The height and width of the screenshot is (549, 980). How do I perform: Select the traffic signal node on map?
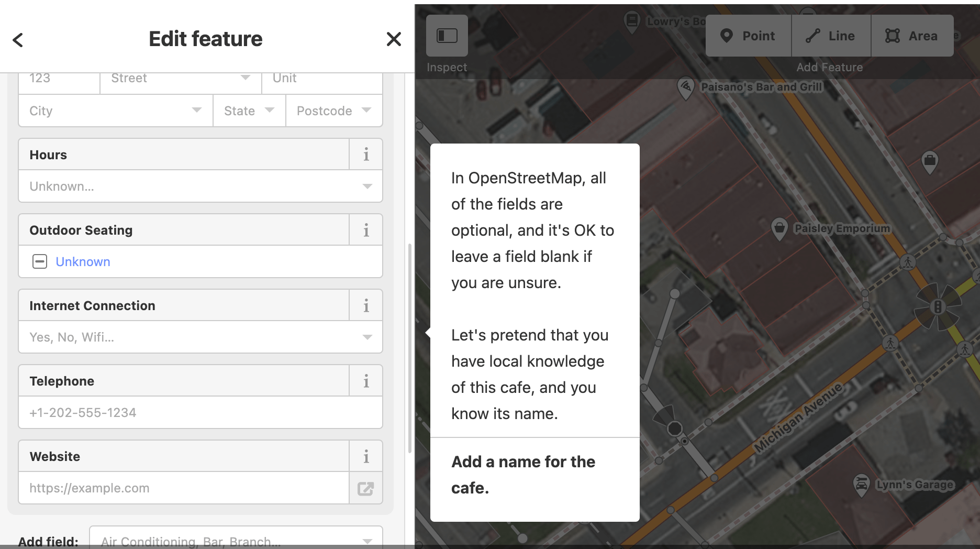[938, 306]
